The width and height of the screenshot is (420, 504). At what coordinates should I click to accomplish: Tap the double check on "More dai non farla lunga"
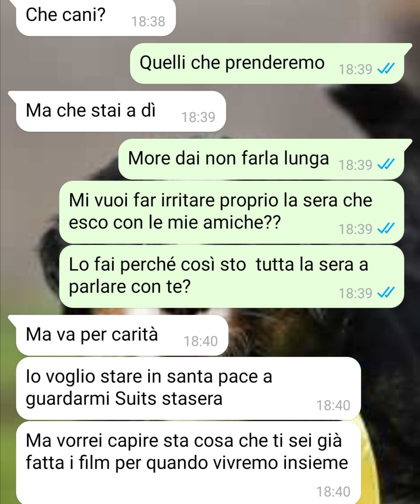(386, 164)
